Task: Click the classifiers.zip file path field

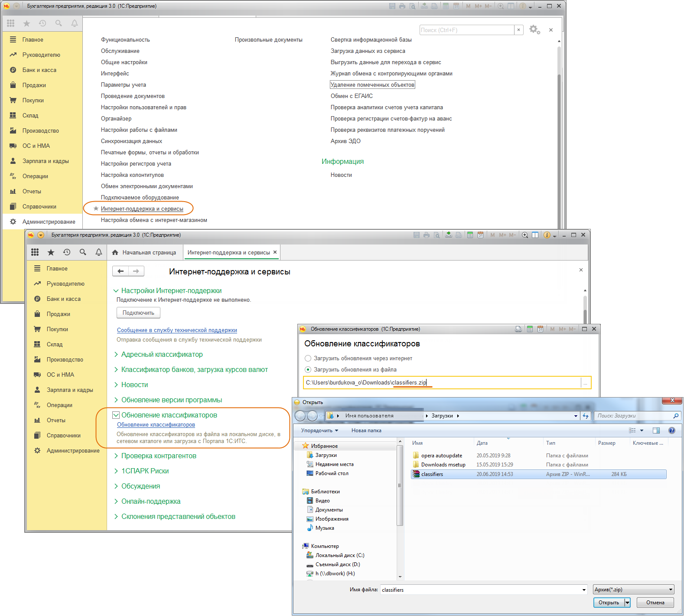Action: (x=442, y=383)
